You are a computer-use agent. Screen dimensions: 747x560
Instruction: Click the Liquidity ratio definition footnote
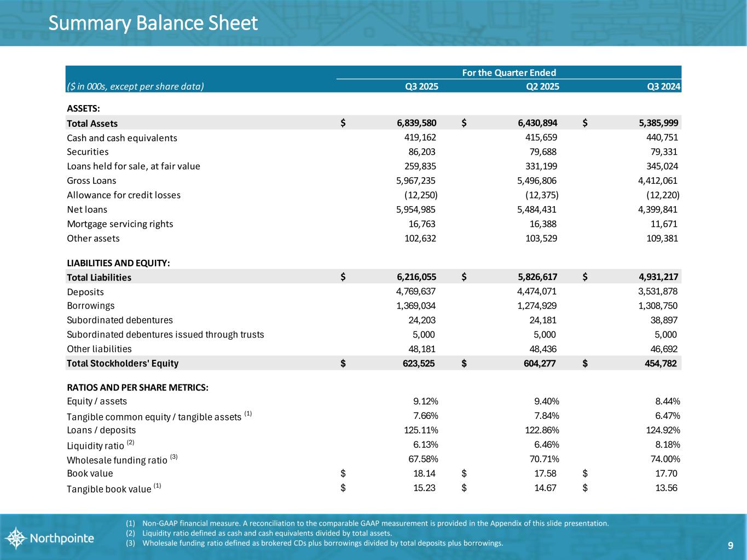click(x=267, y=533)
